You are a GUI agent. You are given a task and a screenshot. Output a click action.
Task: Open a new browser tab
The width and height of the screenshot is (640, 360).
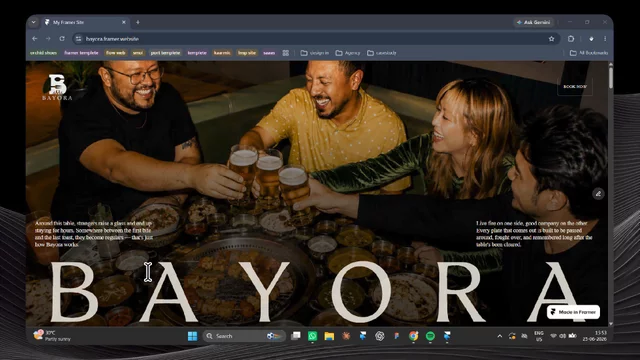[138, 22]
